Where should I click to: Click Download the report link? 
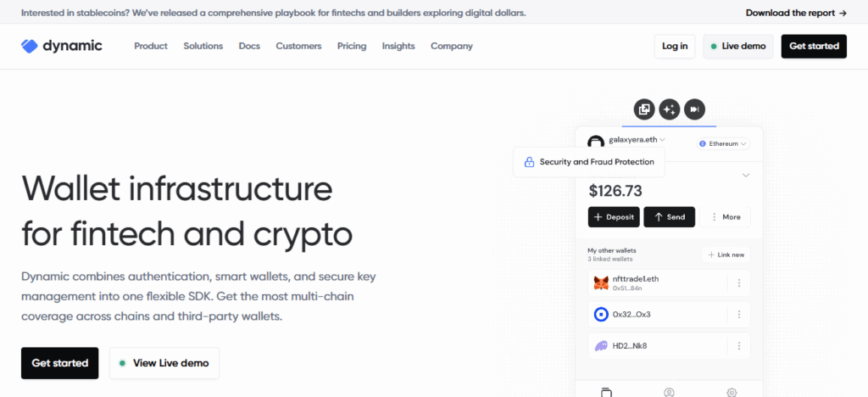point(796,13)
